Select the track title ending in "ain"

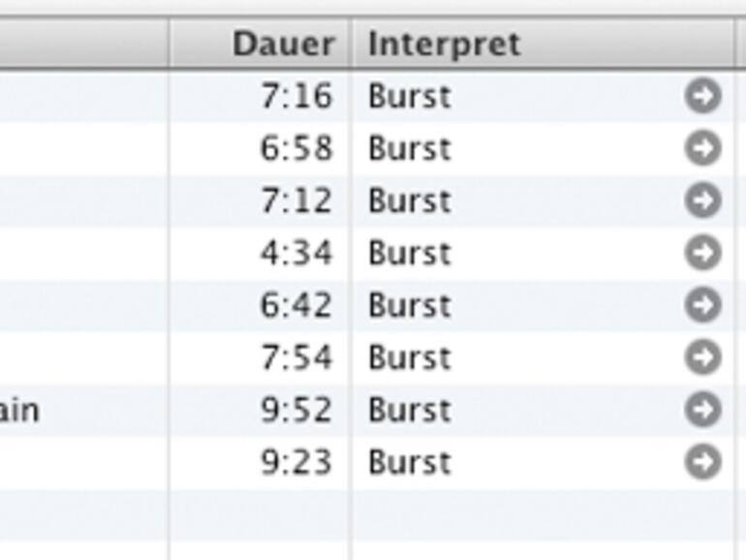tap(19, 410)
